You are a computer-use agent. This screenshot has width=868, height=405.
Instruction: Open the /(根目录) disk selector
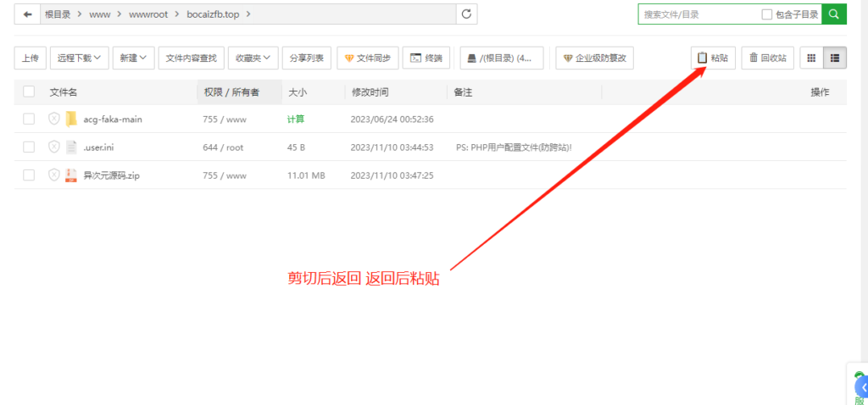click(502, 58)
